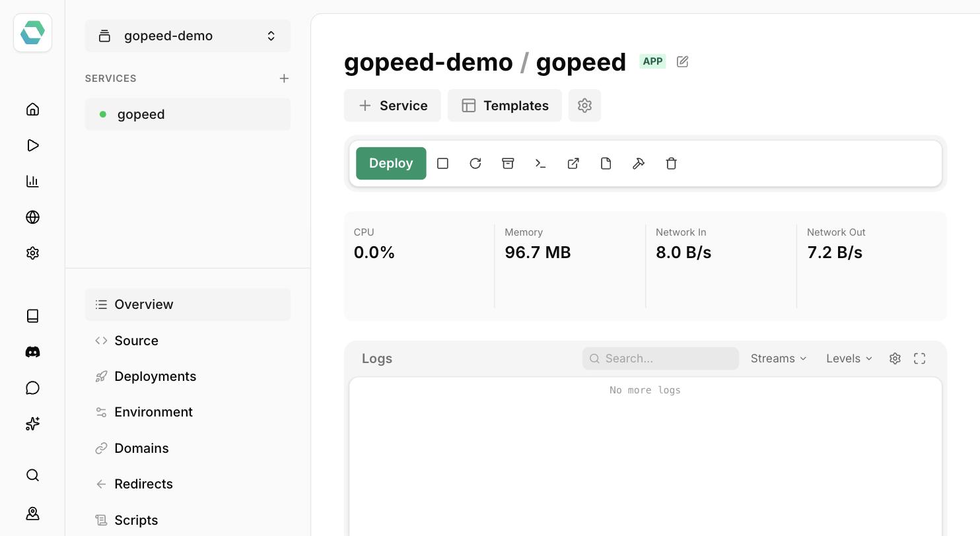The width and height of the screenshot is (980, 536).
Task: Click the green Deploy button
Action: pos(391,163)
